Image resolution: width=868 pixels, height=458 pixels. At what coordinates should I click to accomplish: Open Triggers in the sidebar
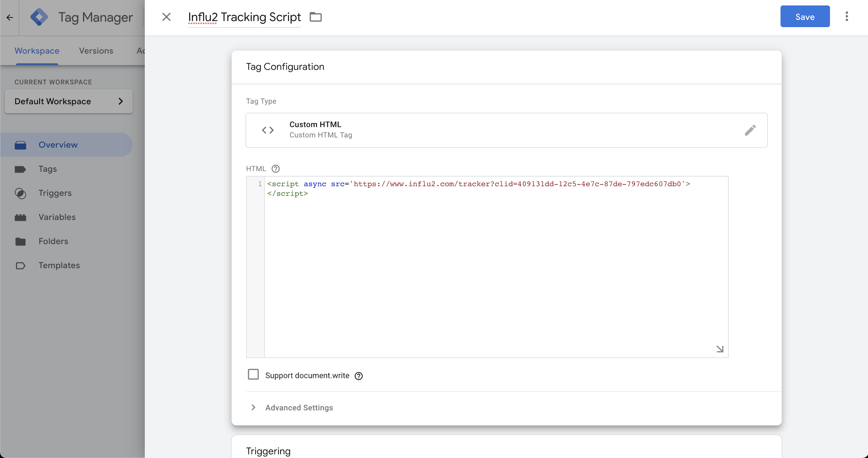point(55,193)
